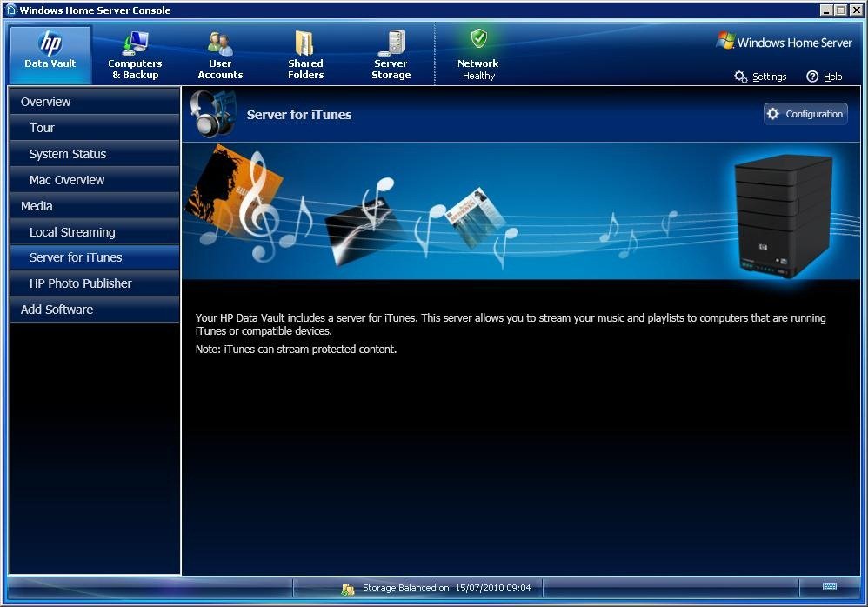Click the headphones Server for iTunes icon
The height and width of the screenshot is (607, 868).
(212, 113)
